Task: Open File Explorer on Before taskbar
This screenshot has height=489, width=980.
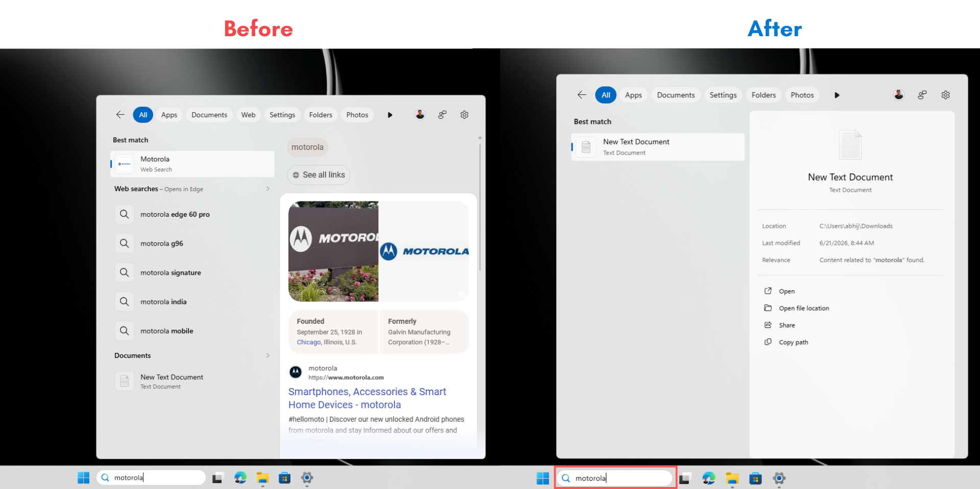Action: (262, 478)
